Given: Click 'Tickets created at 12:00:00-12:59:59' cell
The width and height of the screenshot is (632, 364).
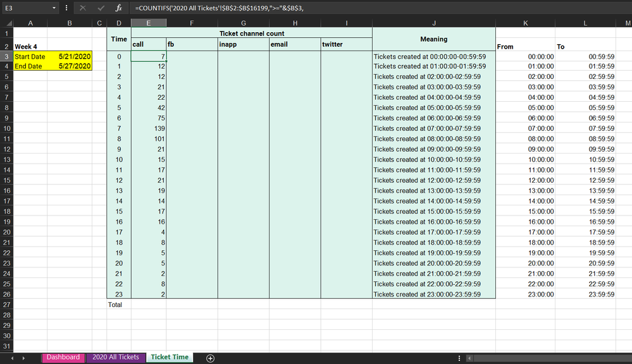Looking at the screenshot, I should tap(434, 180).
